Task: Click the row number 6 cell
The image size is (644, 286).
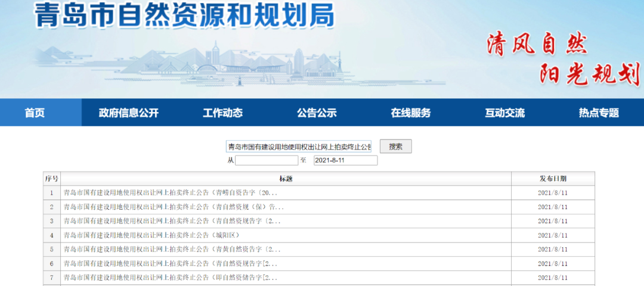Action: (x=52, y=263)
